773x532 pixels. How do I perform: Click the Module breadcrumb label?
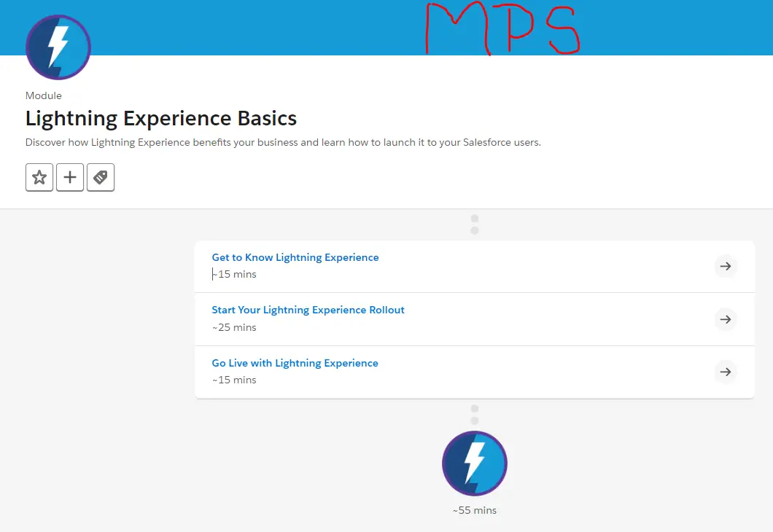coord(43,95)
